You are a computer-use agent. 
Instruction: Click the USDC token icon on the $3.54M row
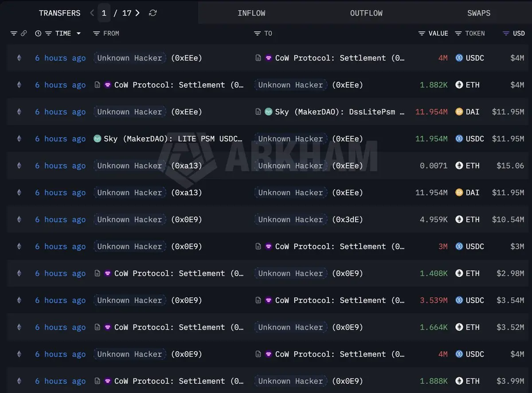pos(459,300)
